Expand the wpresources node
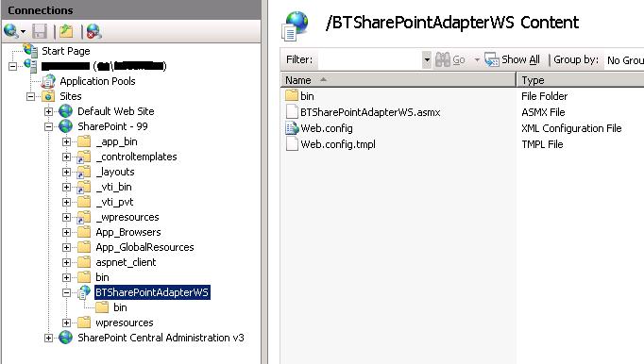This screenshot has width=644, height=364. pos(66,323)
